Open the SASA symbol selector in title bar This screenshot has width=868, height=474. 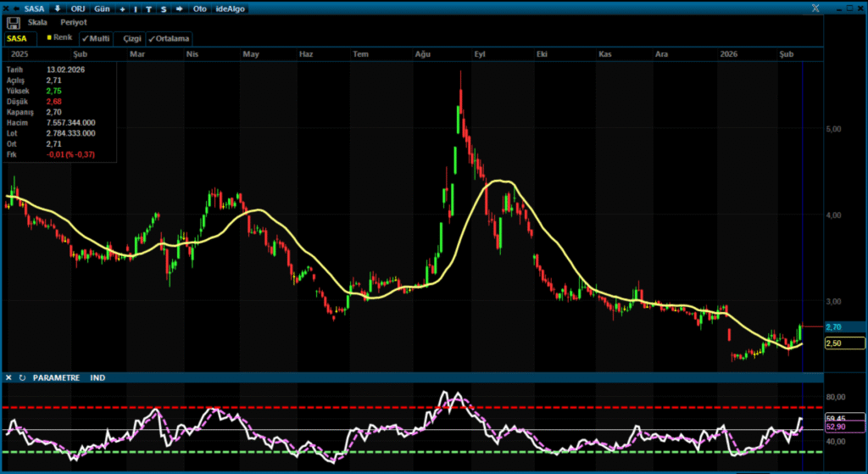(x=34, y=8)
